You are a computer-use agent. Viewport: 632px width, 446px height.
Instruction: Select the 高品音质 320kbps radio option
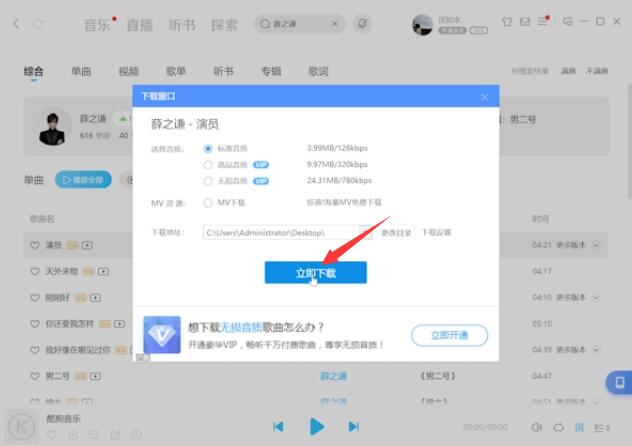pyautogui.click(x=208, y=165)
